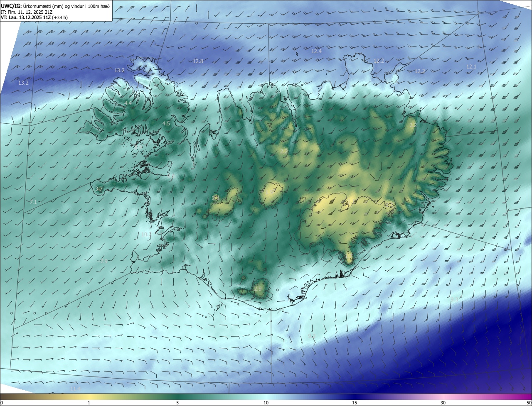532x406 pixels.
Task: Click the color scale tick label "1"
Action: point(89,403)
